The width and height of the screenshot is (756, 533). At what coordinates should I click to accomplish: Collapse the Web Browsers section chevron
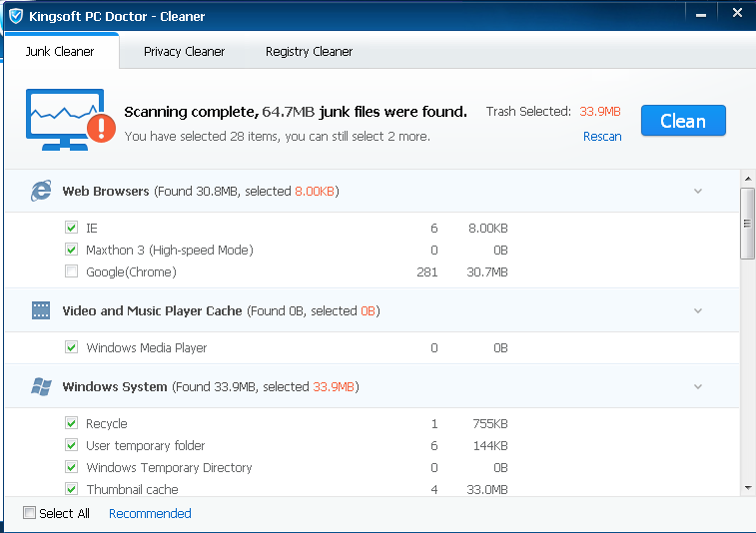coord(698,192)
